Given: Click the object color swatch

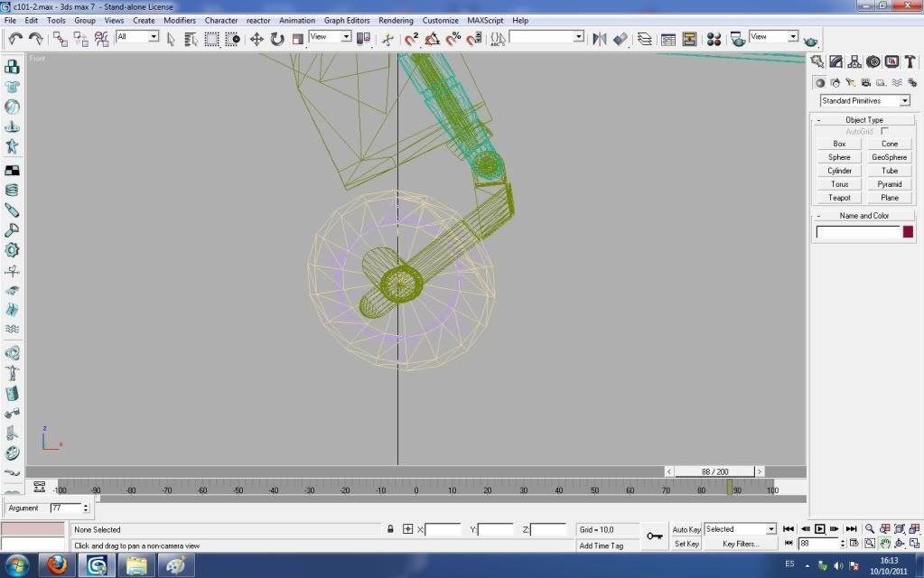Looking at the screenshot, I should [908, 232].
